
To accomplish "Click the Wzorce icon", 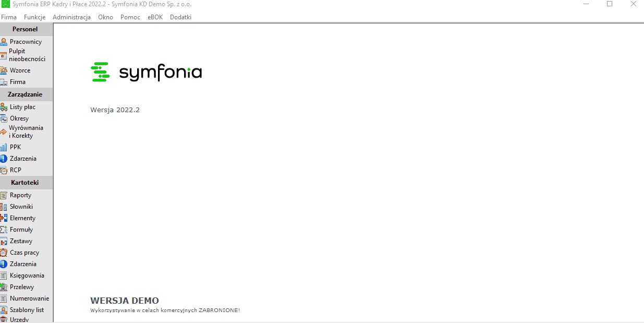I will (4, 70).
